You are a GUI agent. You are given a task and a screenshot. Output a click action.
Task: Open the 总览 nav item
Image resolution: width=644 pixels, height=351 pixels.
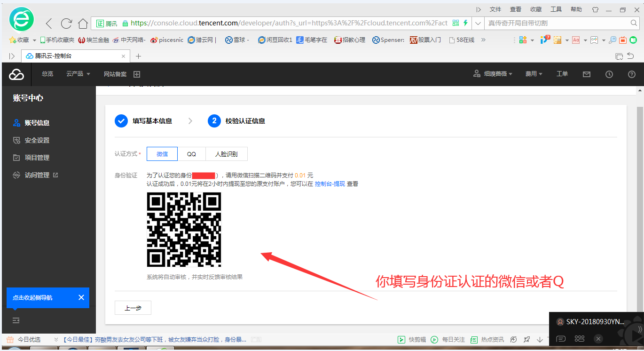(47, 74)
